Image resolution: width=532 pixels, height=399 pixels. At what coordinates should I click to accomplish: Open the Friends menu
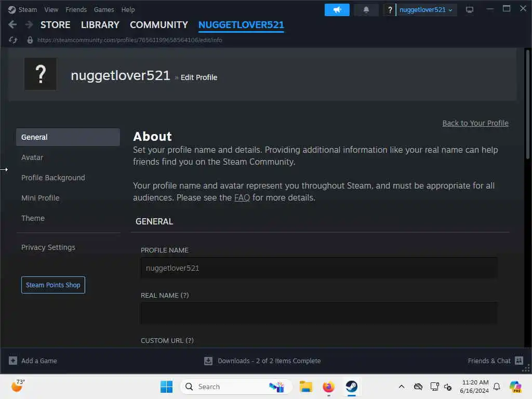pos(76,9)
